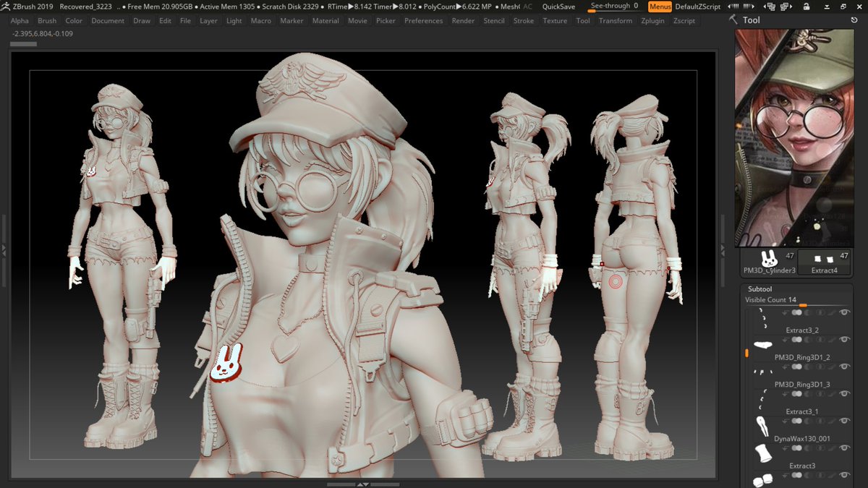The image size is (868, 488).
Task: Set PM3D_Ring3D1_3 subtool to subtract mode
Action: point(808,367)
